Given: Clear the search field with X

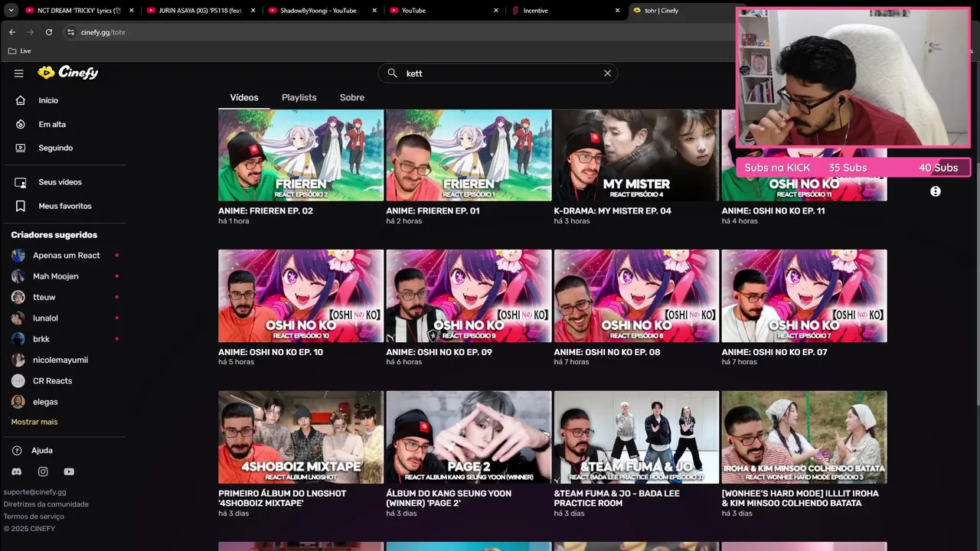Looking at the screenshot, I should point(607,73).
